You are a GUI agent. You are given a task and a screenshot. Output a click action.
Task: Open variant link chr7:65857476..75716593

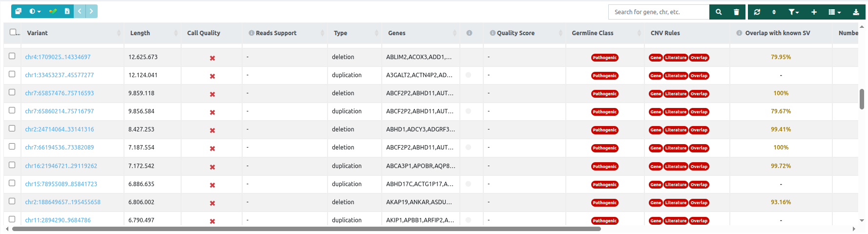pyautogui.click(x=60, y=93)
